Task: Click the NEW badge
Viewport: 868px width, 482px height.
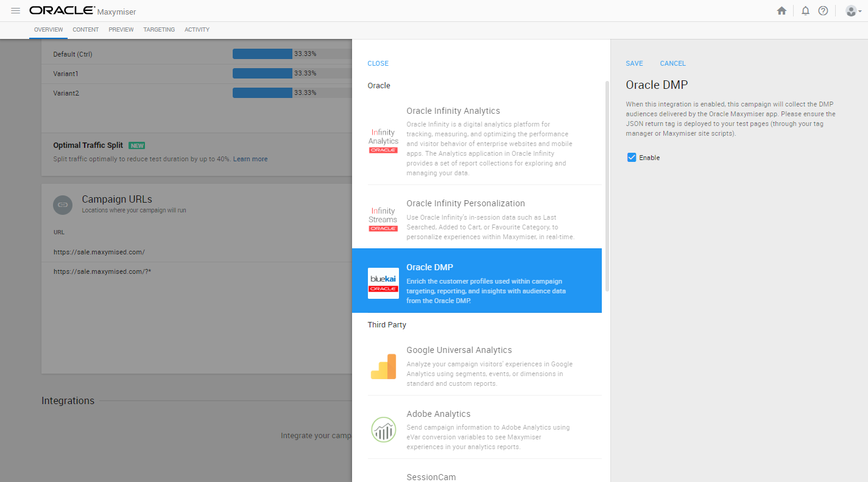Action: click(136, 146)
